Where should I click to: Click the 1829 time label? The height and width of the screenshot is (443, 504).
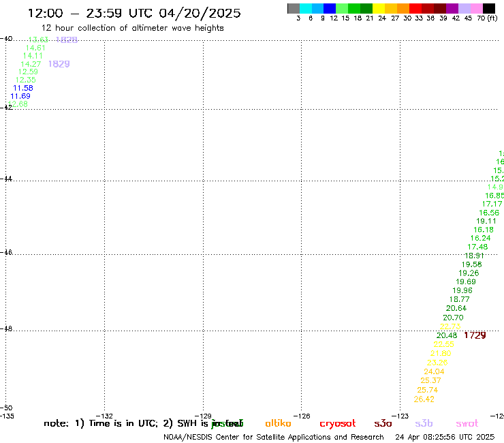point(59,64)
